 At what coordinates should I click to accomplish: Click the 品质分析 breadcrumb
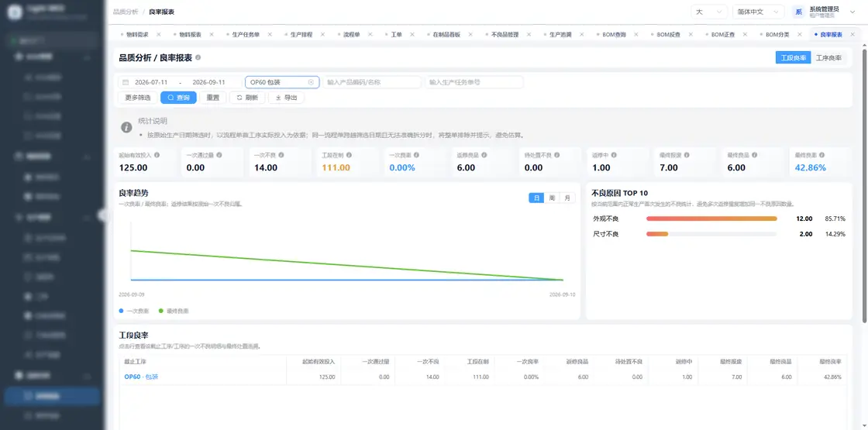pyautogui.click(x=124, y=12)
